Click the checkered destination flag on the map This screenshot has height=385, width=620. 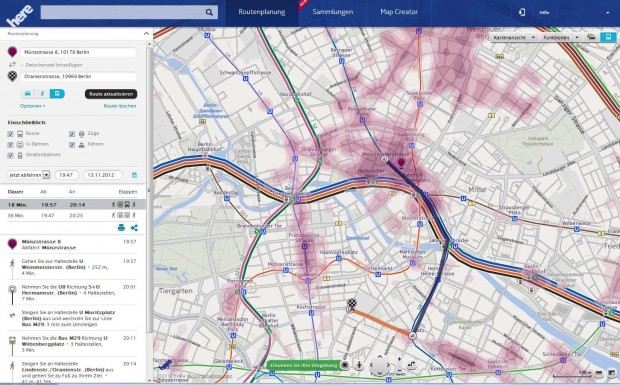click(352, 304)
